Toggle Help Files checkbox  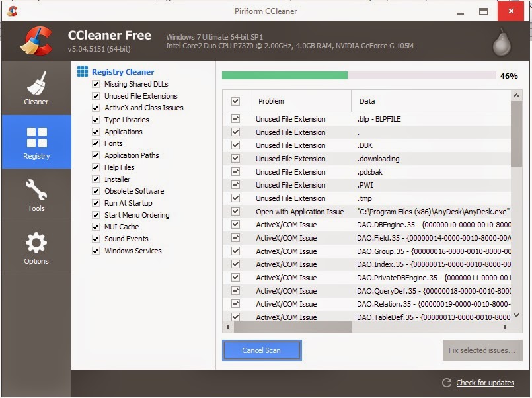pyautogui.click(x=96, y=167)
